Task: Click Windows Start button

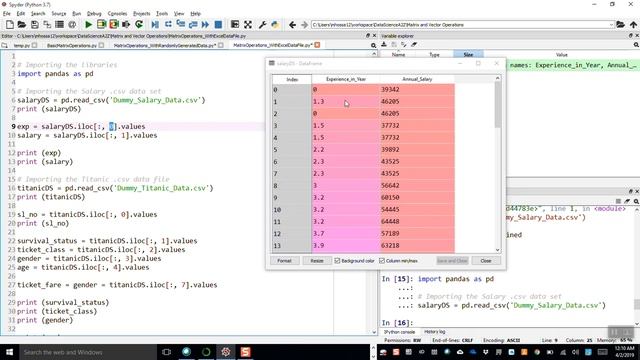Action: (x=9, y=352)
